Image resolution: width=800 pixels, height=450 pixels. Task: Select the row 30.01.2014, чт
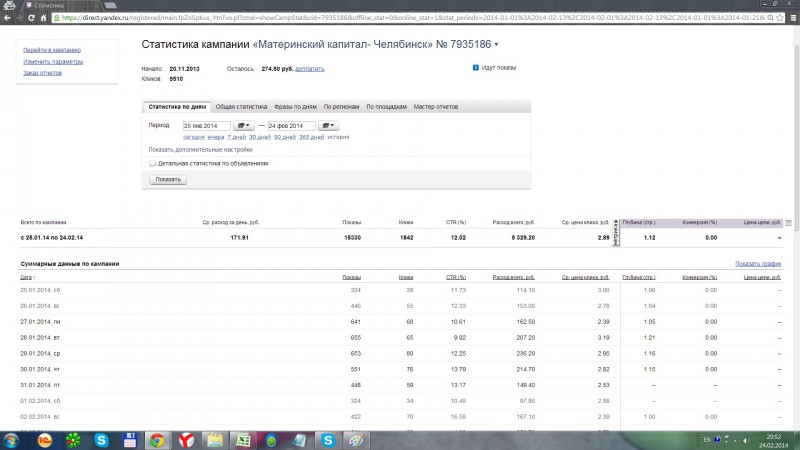(401, 369)
